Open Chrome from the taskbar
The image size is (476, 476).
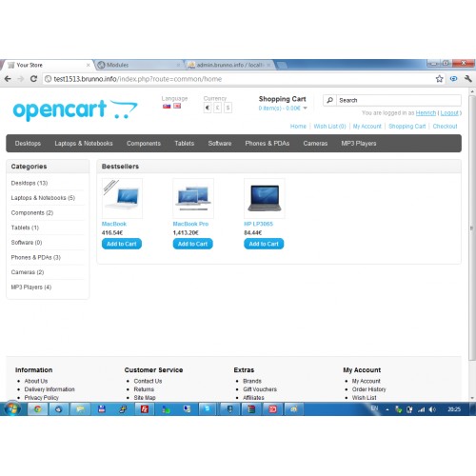[38, 409]
